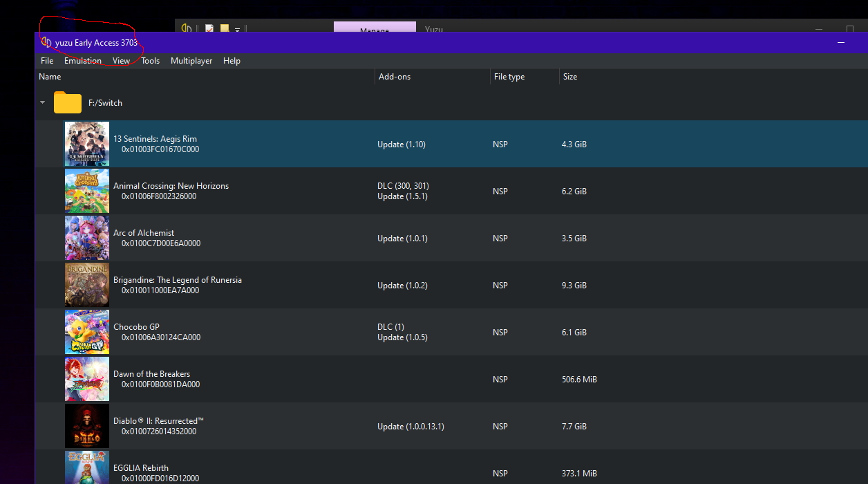The height and width of the screenshot is (484, 868).
Task: Click the Update (1.0.1) add-on entry
Action: pyautogui.click(x=402, y=239)
